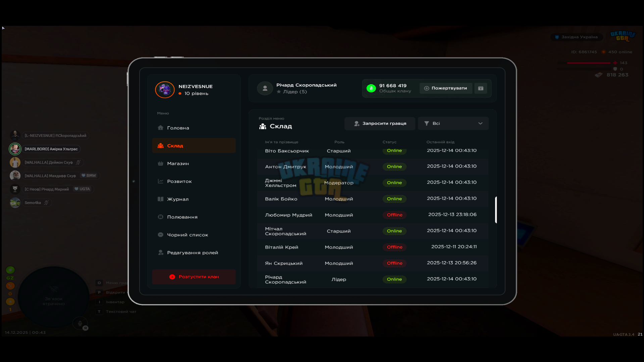Click last login 2025-12-13 20:56:26
644x362 pixels.
pos(451,263)
